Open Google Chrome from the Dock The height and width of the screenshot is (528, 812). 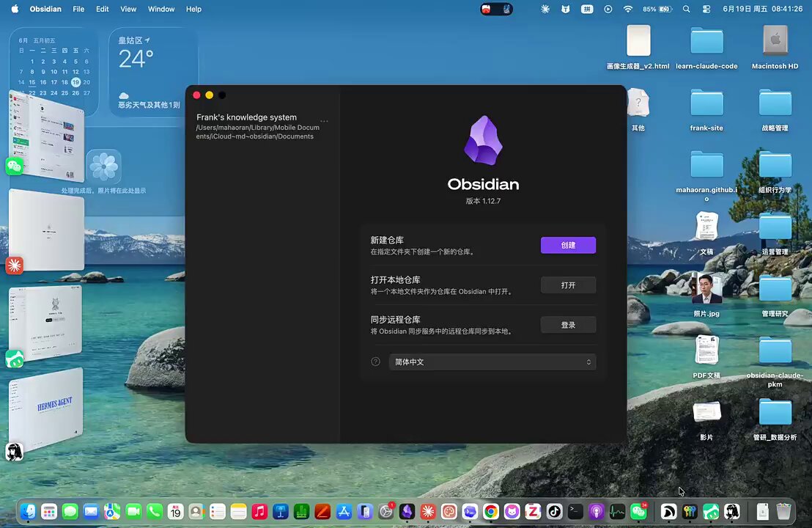[491, 511]
